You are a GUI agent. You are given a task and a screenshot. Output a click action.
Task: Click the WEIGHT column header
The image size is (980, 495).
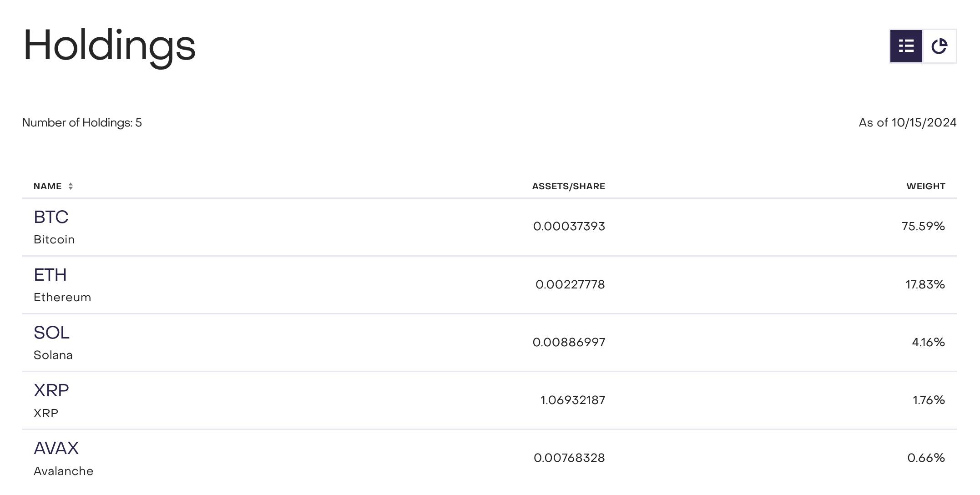[926, 186]
